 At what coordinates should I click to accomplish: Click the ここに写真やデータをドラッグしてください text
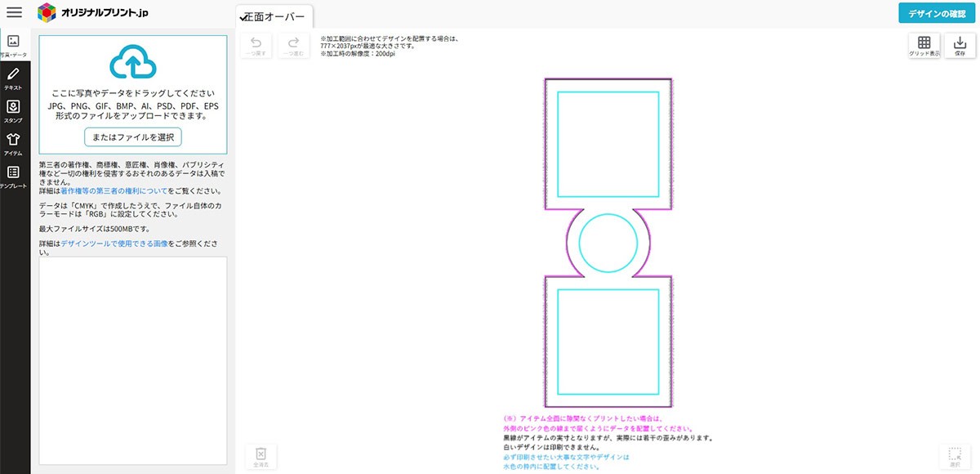click(x=133, y=93)
